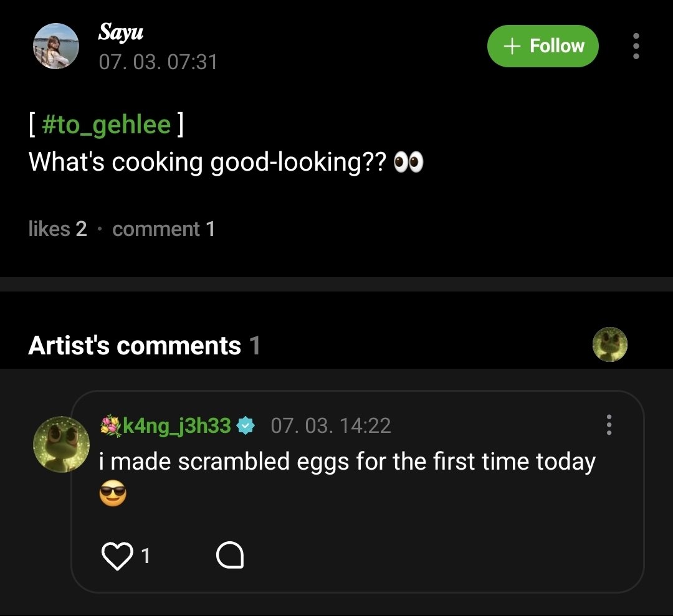The height and width of the screenshot is (616, 673).
Task: Reply to k4ng_j3h33's comment using the bubble icon
Action: click(230, 556)
